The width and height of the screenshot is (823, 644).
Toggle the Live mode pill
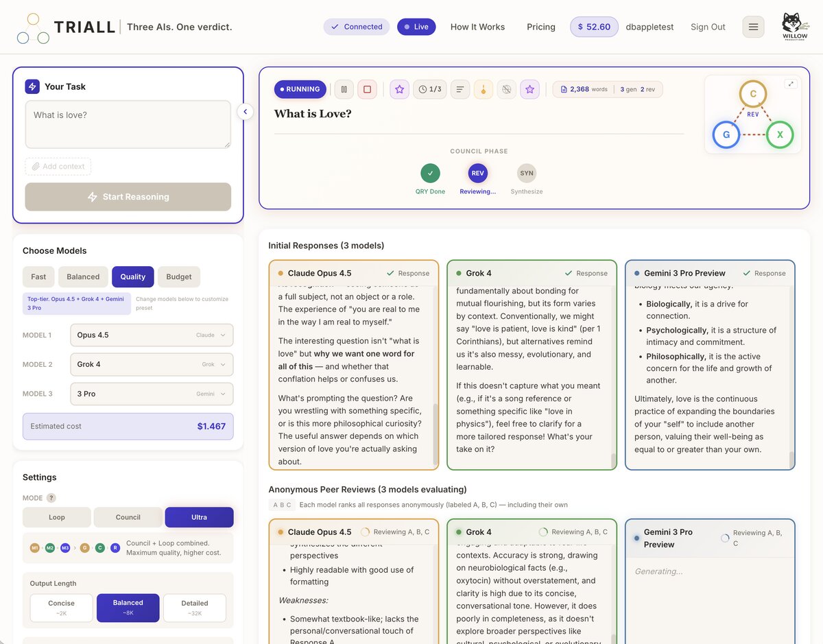click(x=416, y=27)
